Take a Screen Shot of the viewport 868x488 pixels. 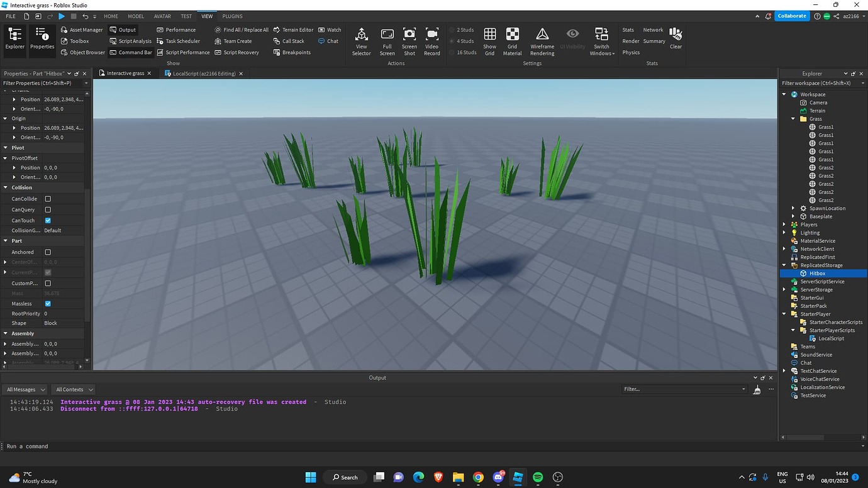click(409, 40)
